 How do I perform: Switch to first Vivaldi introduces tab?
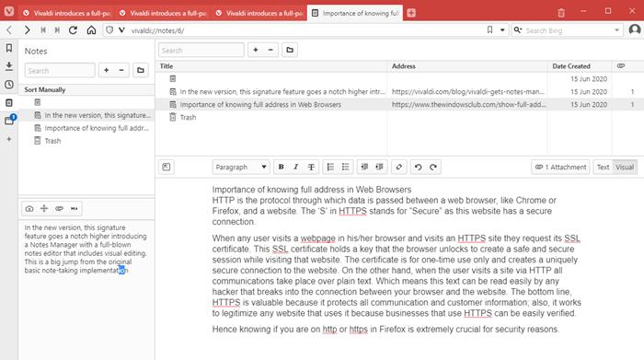(67, 13)
